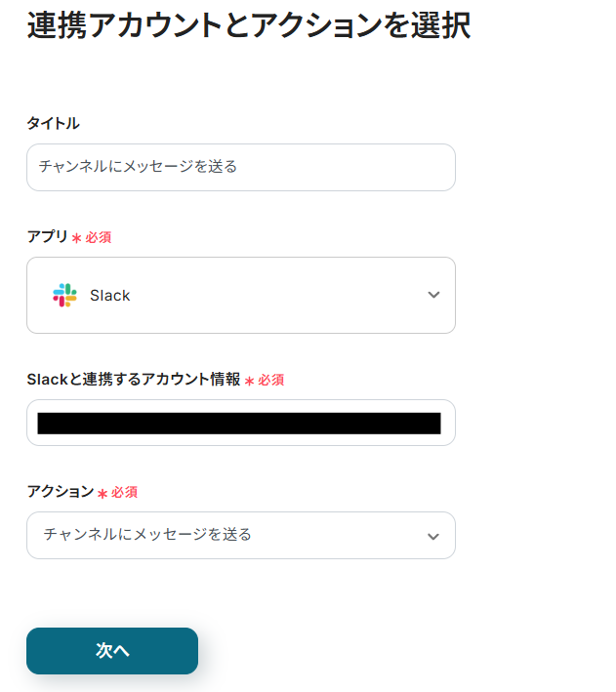Click the red asterisk beside アクション
The width and height of the screenshot is (616, 692).
click(103, 493)
